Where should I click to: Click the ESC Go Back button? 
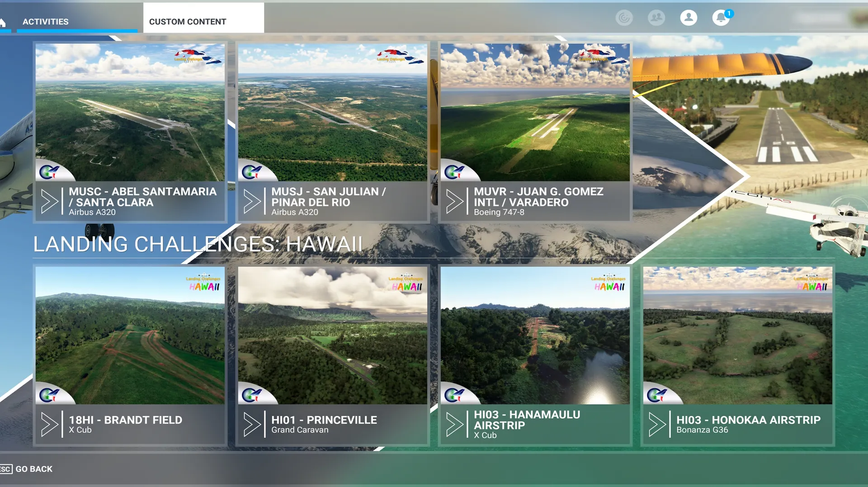pyautogui.click(x=26, y=469)
